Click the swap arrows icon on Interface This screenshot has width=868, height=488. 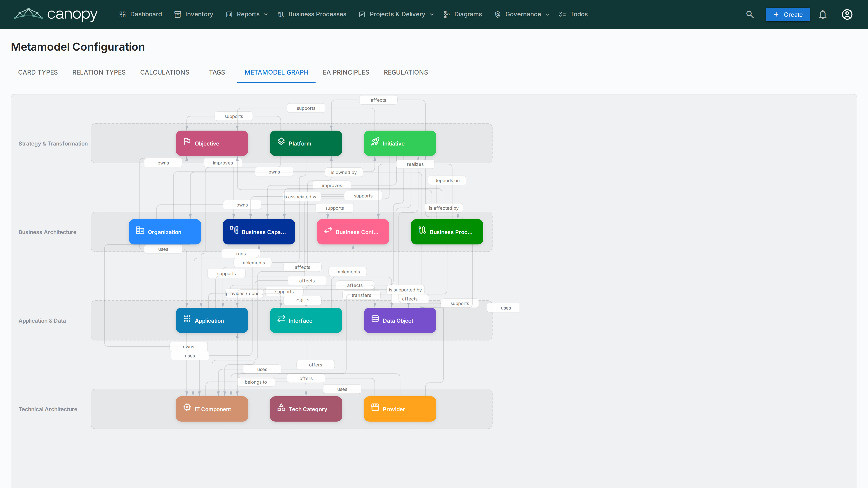point(281,319)
